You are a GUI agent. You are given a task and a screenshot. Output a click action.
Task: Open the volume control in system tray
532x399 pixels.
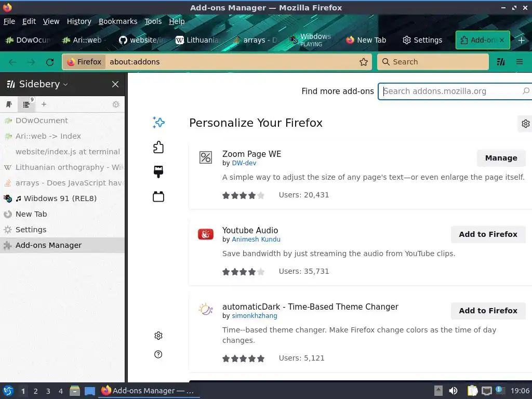pos(453,391)
